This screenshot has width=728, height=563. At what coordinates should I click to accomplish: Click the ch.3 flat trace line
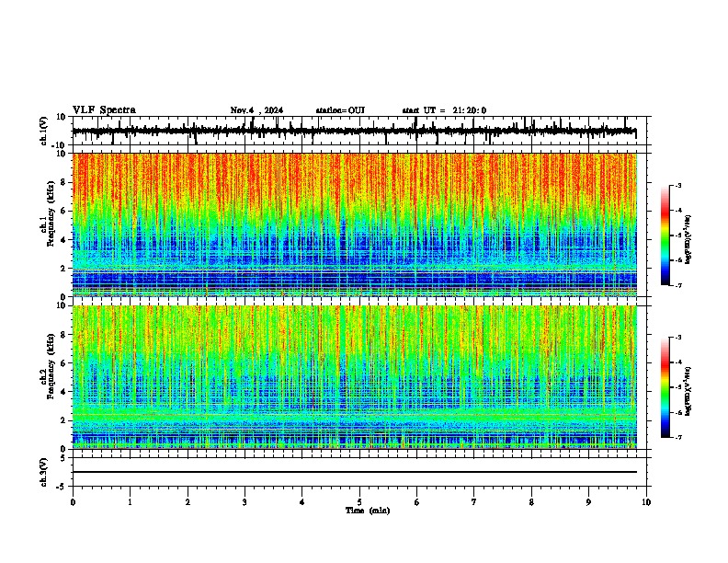pyautogui.click(x=355, y=472)
